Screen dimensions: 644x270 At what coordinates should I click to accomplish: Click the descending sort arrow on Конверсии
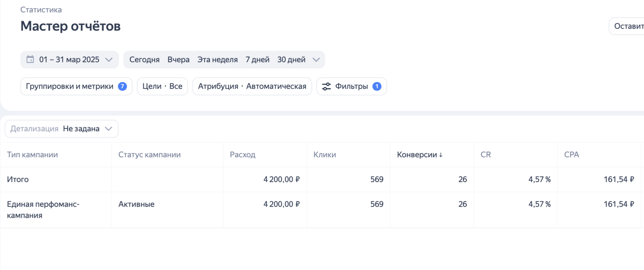click(441, 155)
